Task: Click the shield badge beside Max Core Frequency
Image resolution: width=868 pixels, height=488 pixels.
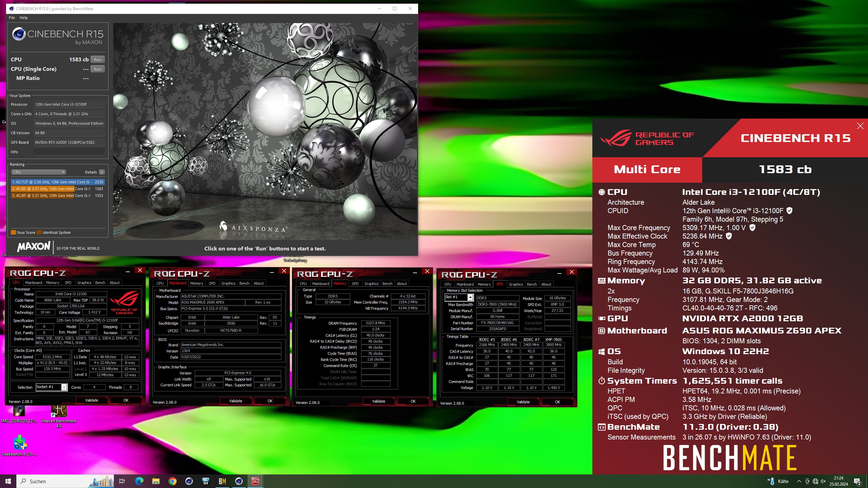Action: tap(752, 227)
